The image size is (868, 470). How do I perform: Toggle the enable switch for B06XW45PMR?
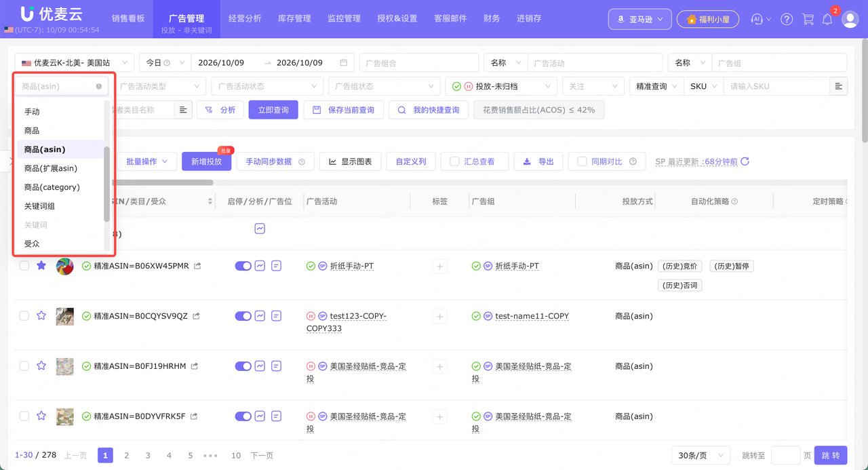pos(243,266)
